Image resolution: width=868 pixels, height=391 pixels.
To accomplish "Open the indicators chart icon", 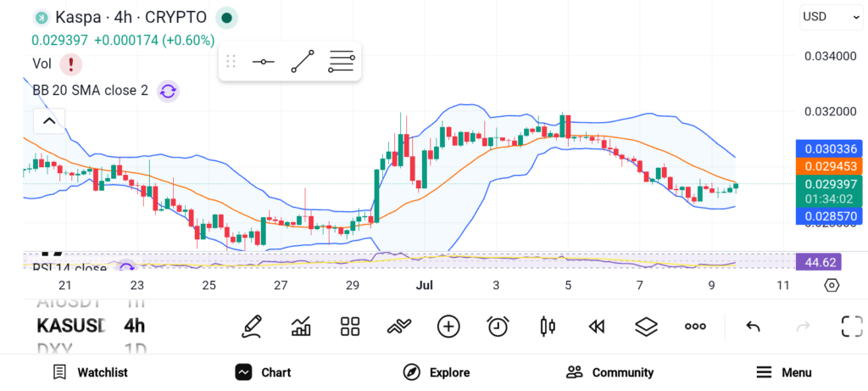I will [x=301, y=327].
